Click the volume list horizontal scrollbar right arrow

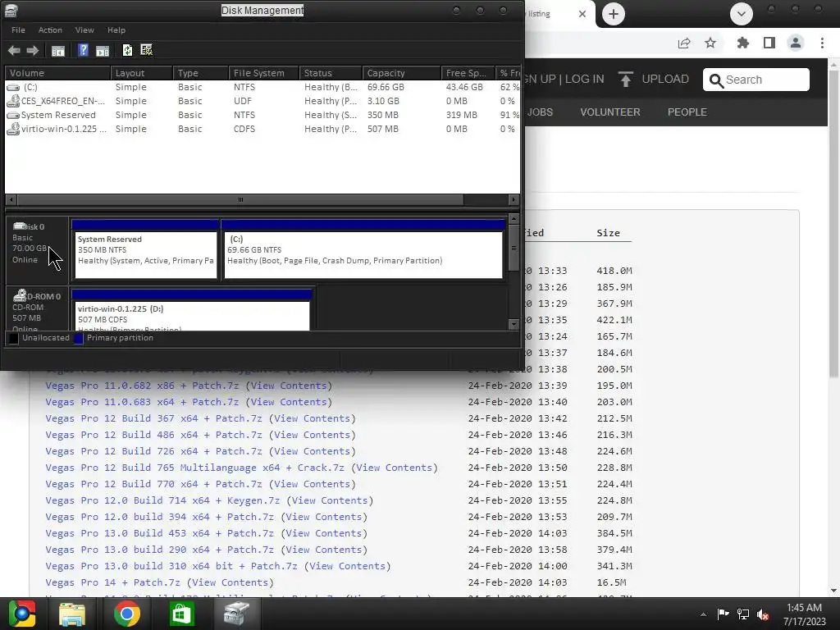tap(514, 200)
